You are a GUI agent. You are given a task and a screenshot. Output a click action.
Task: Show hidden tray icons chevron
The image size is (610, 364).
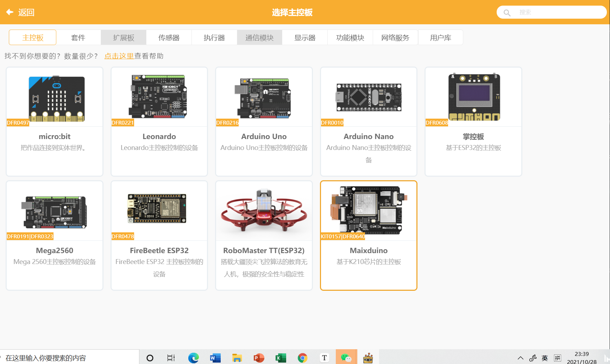pyautogui.click(x=521, y=358)
